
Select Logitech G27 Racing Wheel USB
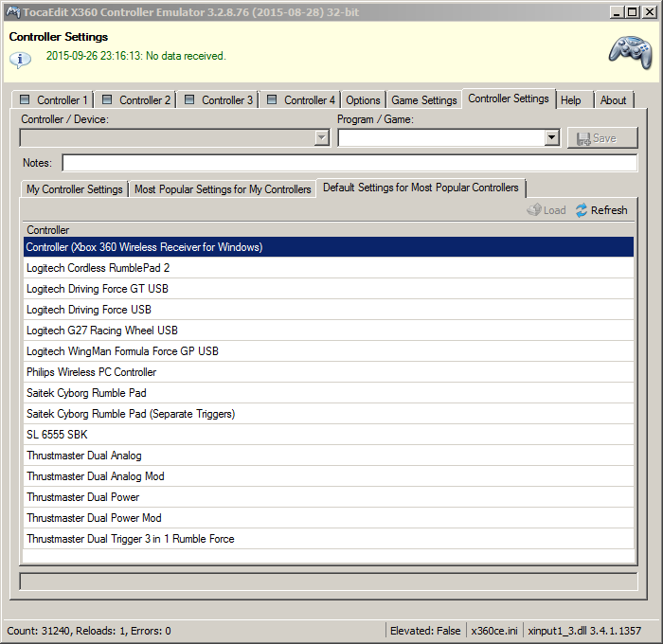[328, 331]
